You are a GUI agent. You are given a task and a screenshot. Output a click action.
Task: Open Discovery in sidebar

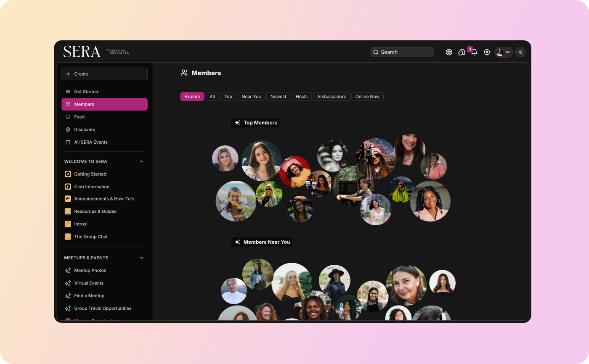click(x=104, y=129)
